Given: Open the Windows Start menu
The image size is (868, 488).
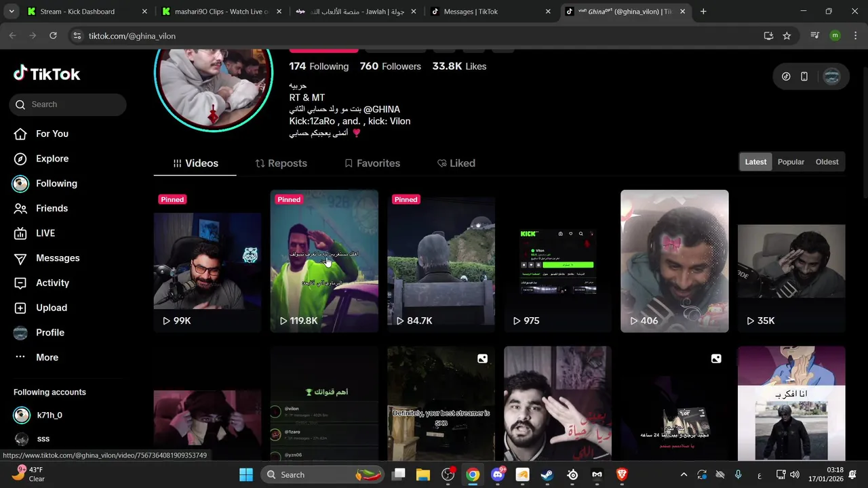Looking at the screenshot, I should (246, 474).
